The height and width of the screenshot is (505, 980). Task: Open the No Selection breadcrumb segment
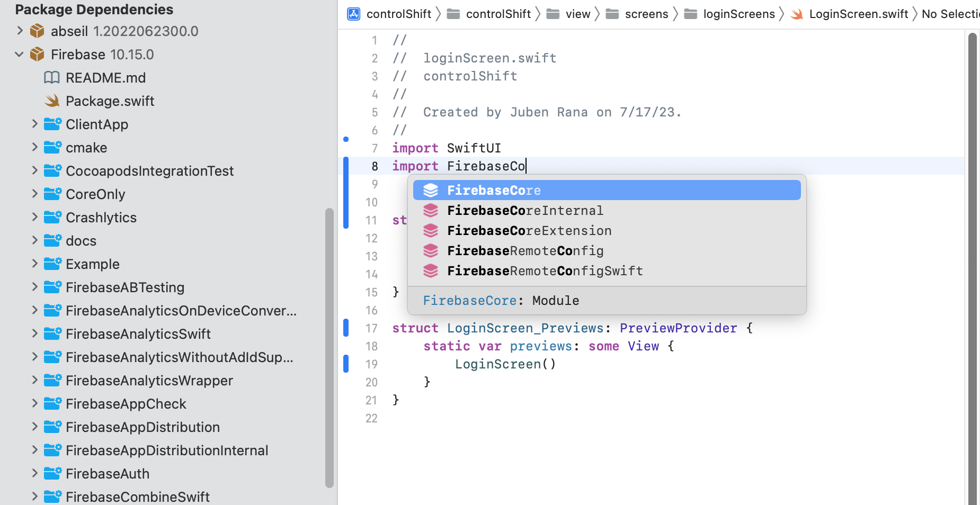point(950,14)
